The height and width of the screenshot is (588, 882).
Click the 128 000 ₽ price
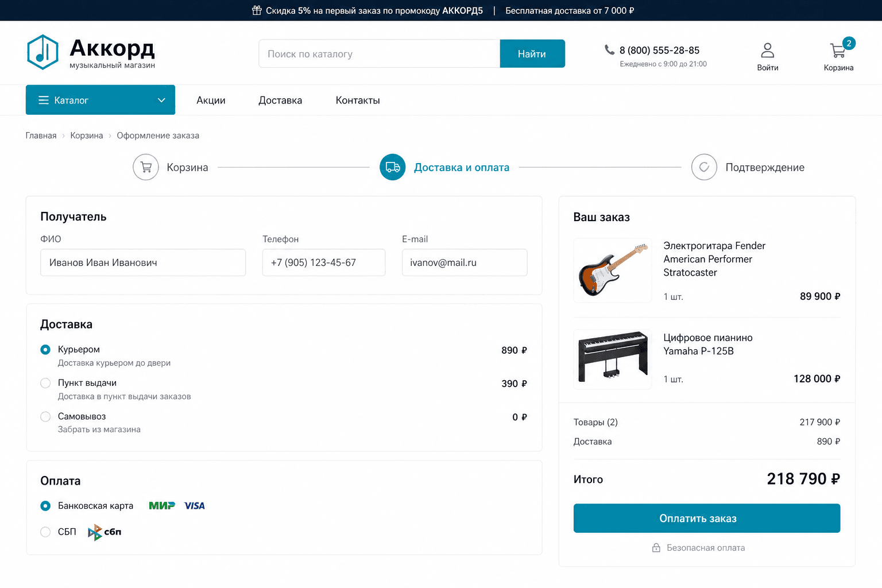pos(817,379)
